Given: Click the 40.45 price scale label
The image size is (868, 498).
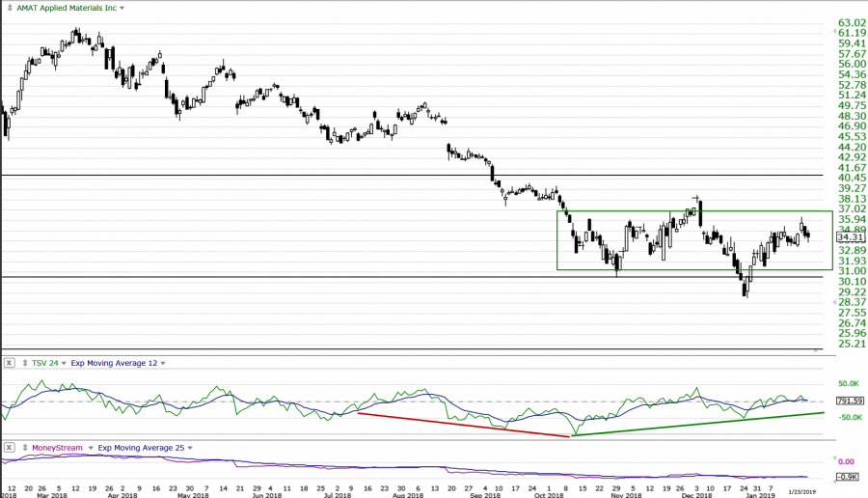Looking at the screenshot, I should pyautogui.click(x=852, y=178).
